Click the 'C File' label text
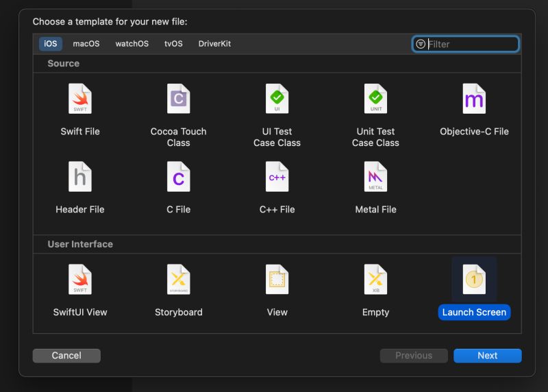 [179, 210]
